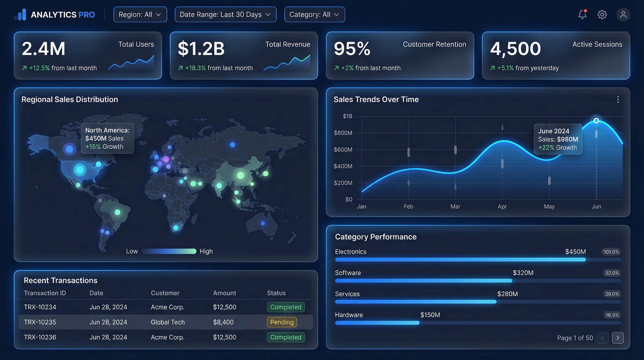Open the settings gear
The height and width of the screenshot is (360, 644).
coord(602,14)
